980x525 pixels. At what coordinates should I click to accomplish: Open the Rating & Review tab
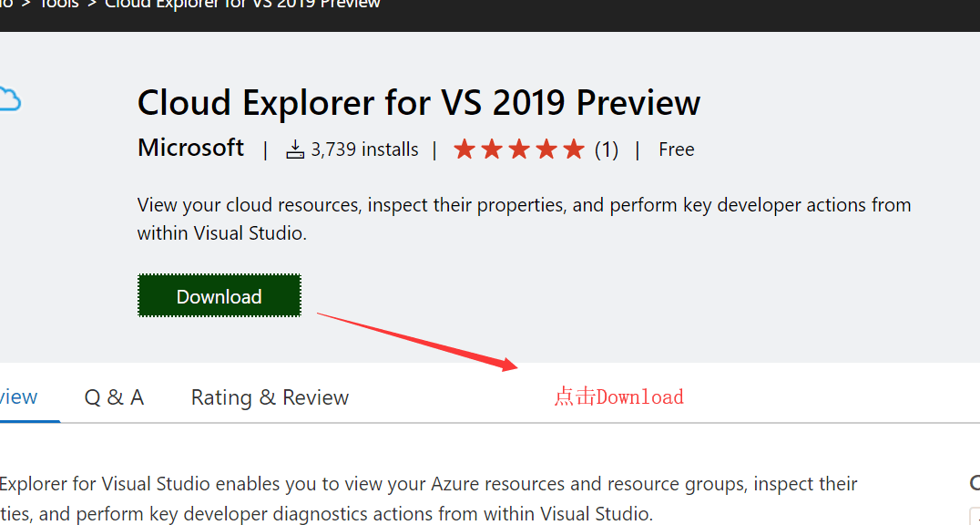pos(270,396)
